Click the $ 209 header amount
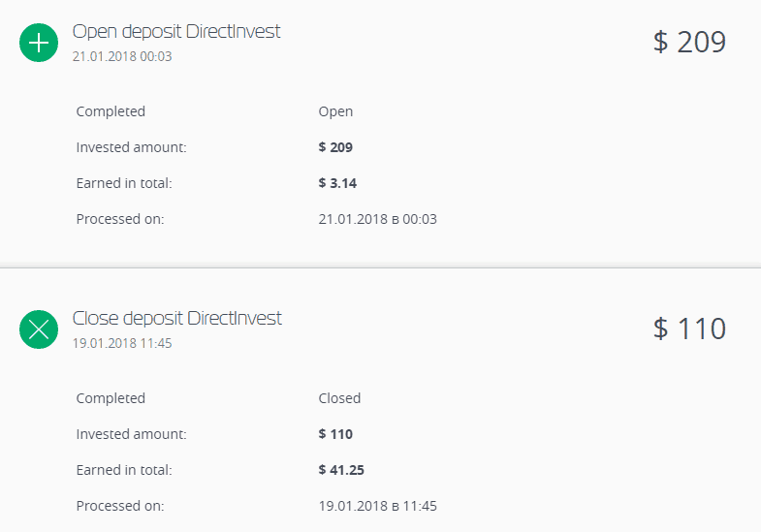Image resolution: width=761 pixels, height=532 pixels. click(x=689, y=42)
